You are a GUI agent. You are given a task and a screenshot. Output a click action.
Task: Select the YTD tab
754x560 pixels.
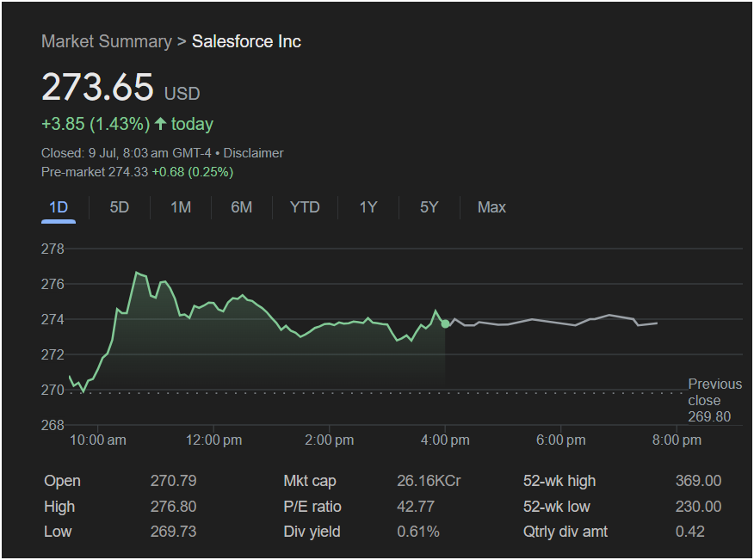click(305, 207)
